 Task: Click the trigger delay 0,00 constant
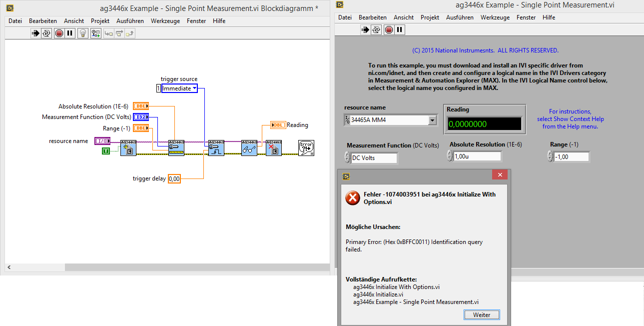[x=174, y=178]
